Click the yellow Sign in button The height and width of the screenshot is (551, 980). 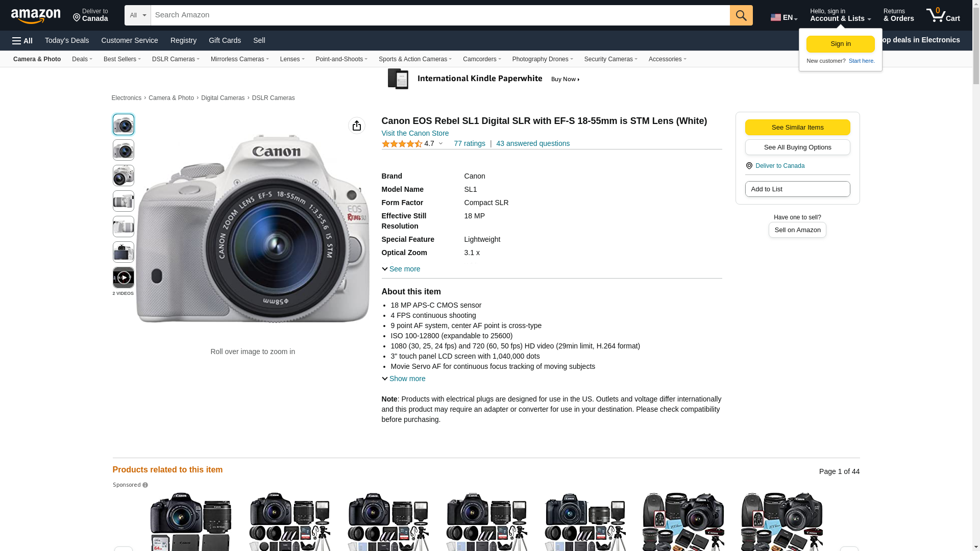840,44
